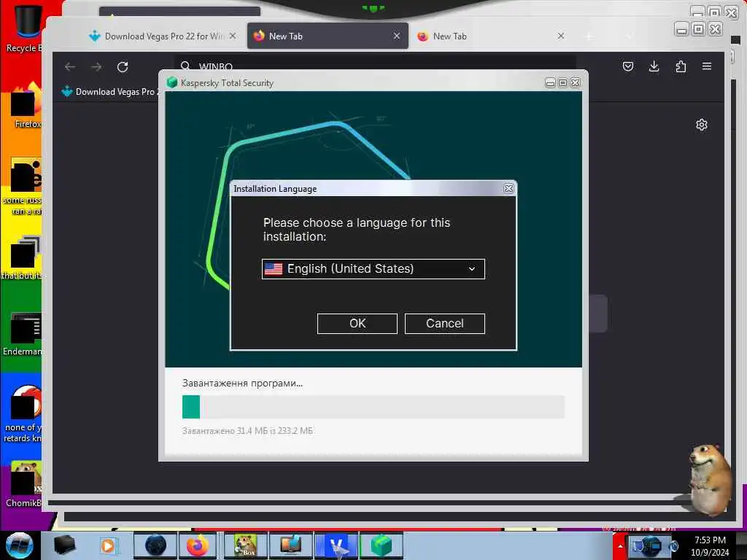Close the Download Vegas Pro tab
Image resolution: width=747 pixels, height=560 pixels.
(x=233, y=36)
